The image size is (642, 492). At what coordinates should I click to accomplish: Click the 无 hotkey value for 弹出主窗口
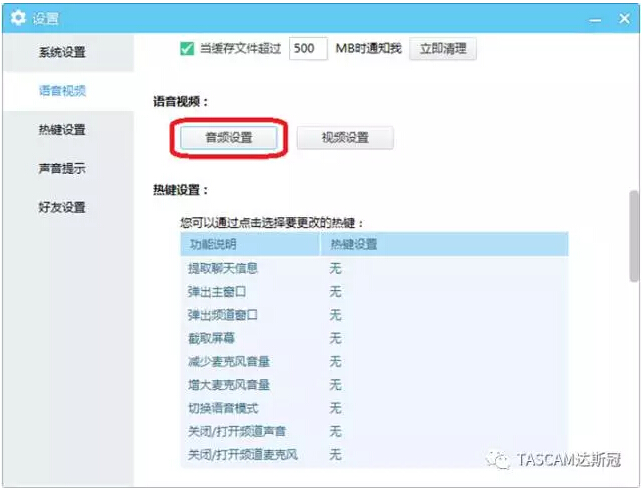[x=335, y=292]
